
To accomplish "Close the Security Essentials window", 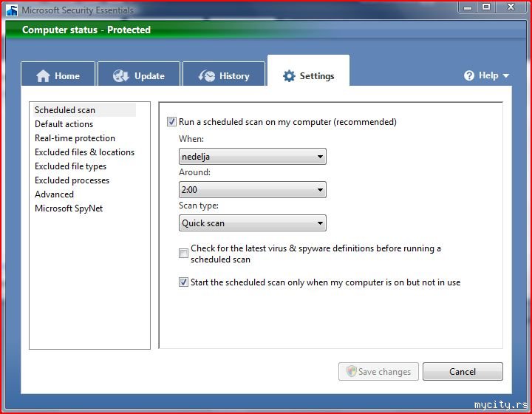I will coord(511,7).
